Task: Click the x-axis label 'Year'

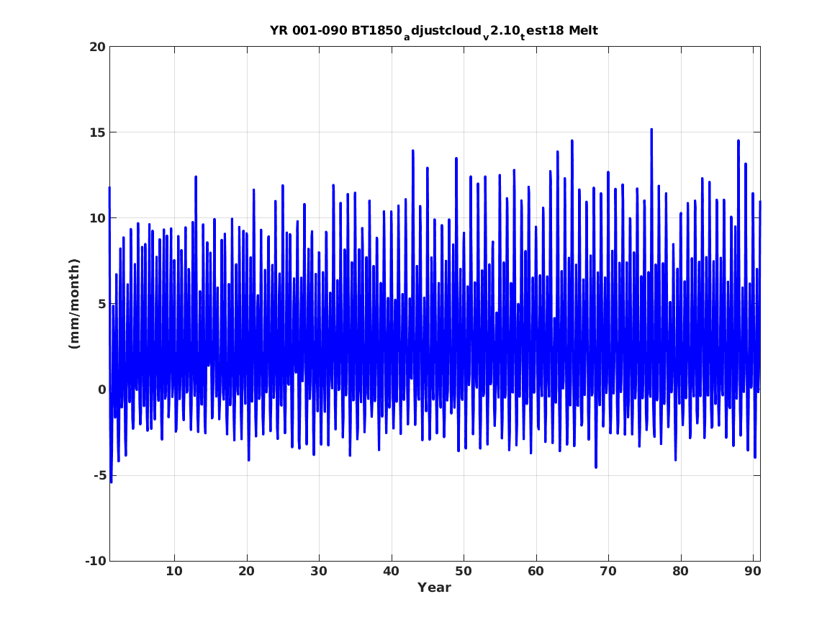Action: tap(434, 588)
